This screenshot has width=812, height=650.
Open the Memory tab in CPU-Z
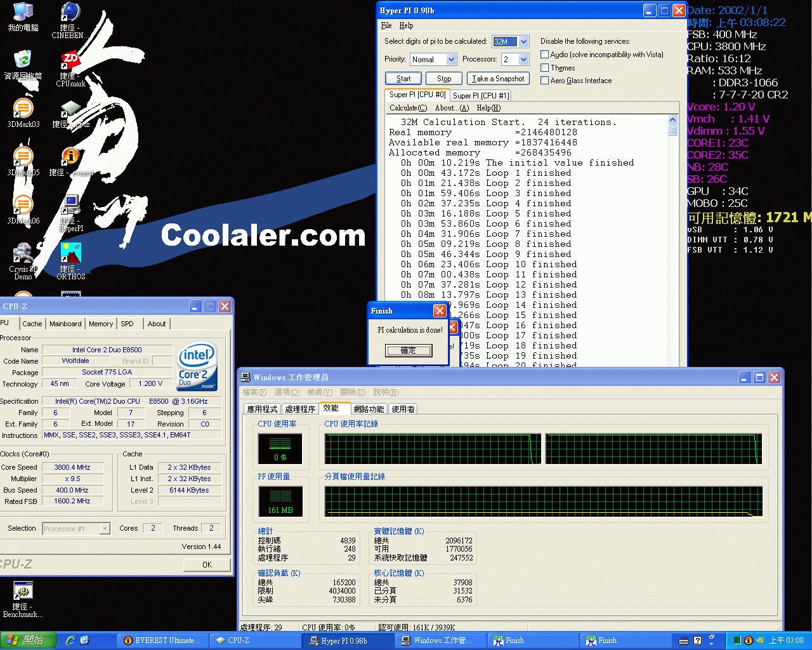tap(101, 324)
